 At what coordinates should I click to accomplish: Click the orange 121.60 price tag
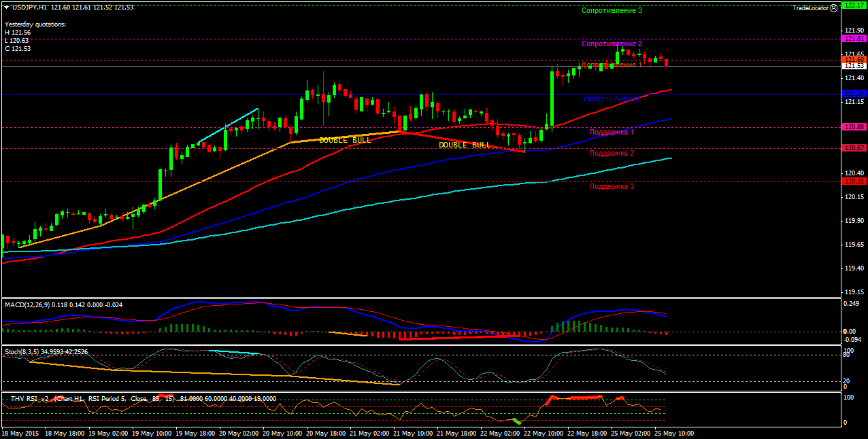point(853,60)
